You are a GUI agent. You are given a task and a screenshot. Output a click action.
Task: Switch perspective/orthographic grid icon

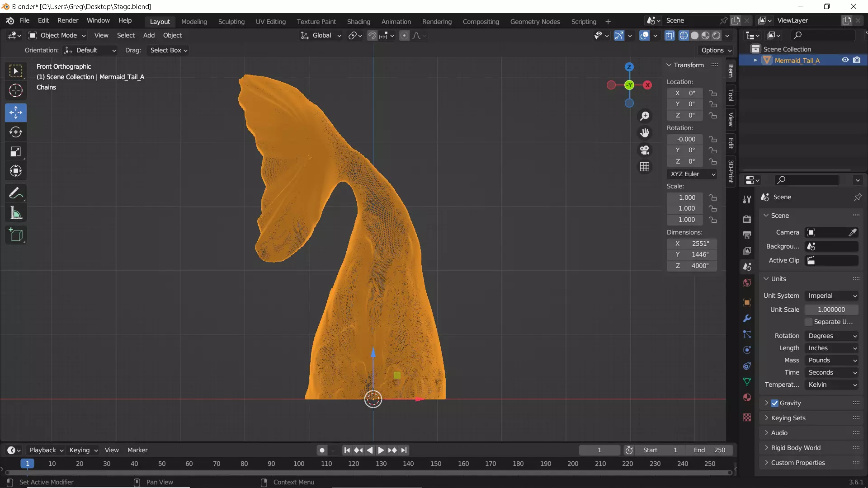pos(645,167)
